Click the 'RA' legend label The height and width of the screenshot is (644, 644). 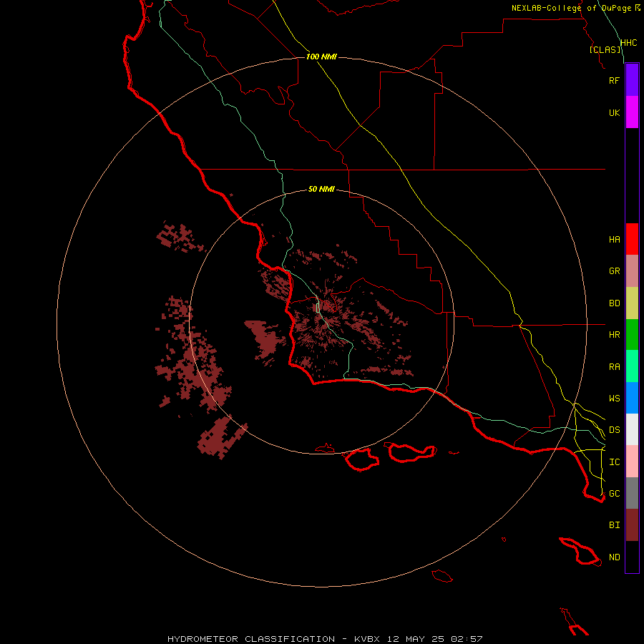[614, 366]
